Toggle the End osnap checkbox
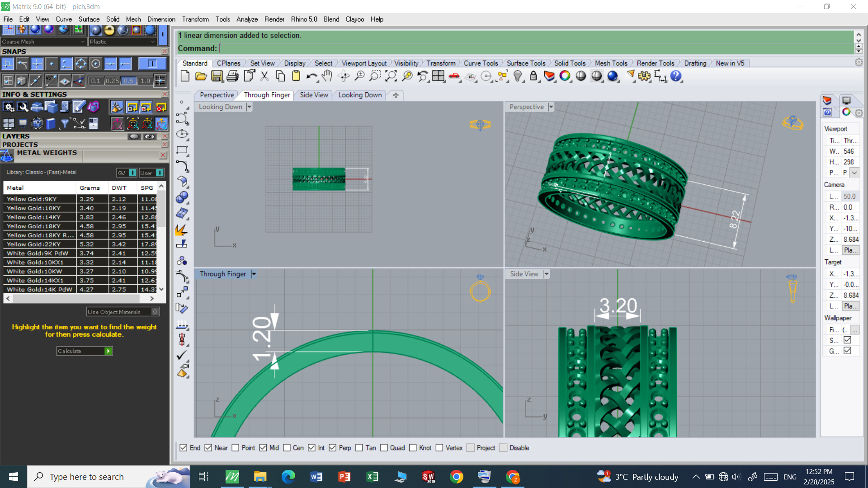868x488 pixels. pyautogui.click(x=183, y=448)
